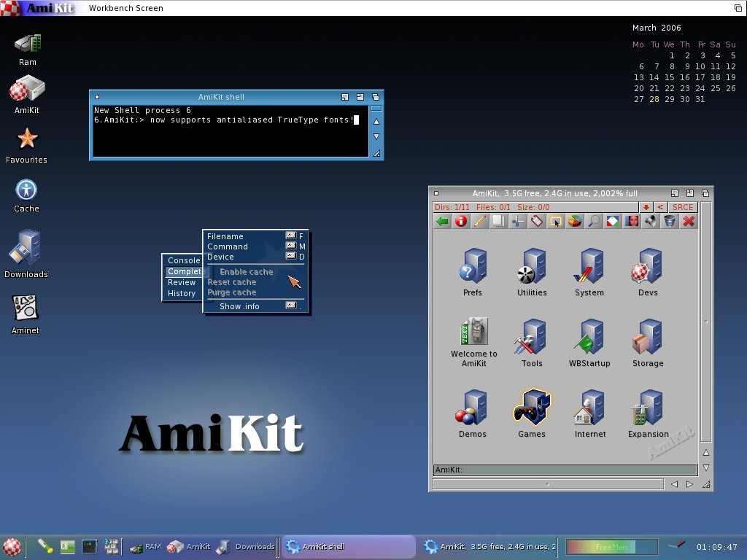The image size is (747, 560).
Task: Open the Storage drawer
Action: tap(648, 343)
